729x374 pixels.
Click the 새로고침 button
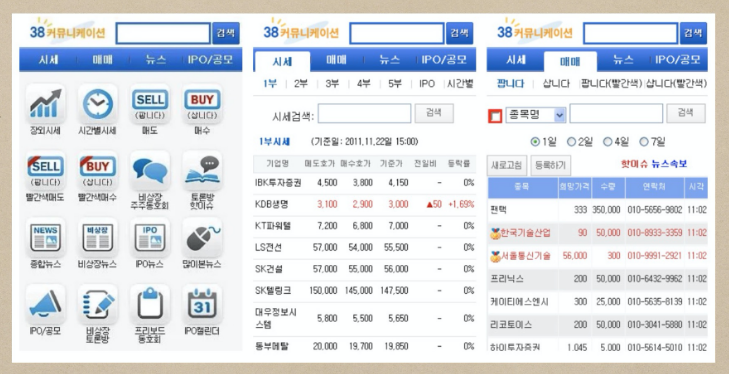[507, 165]
